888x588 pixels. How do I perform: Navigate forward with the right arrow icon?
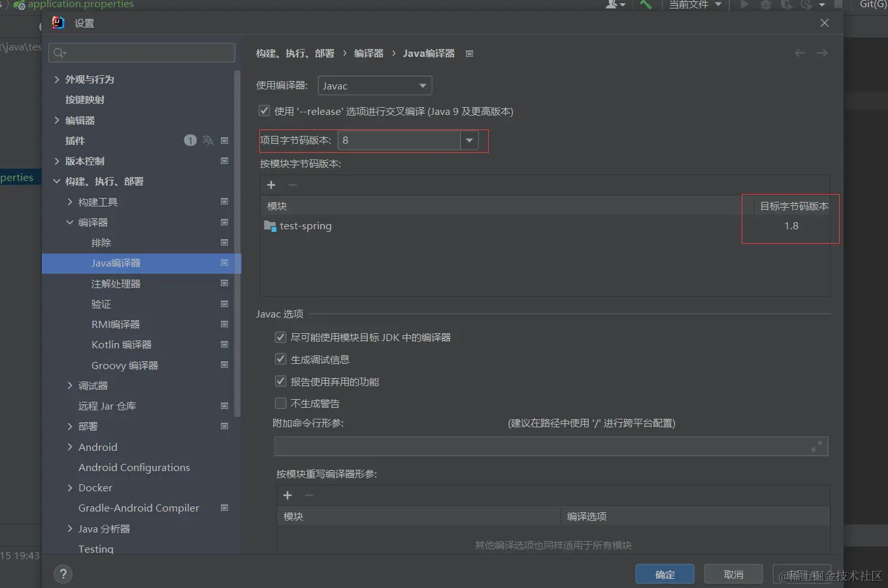point(822,53)
